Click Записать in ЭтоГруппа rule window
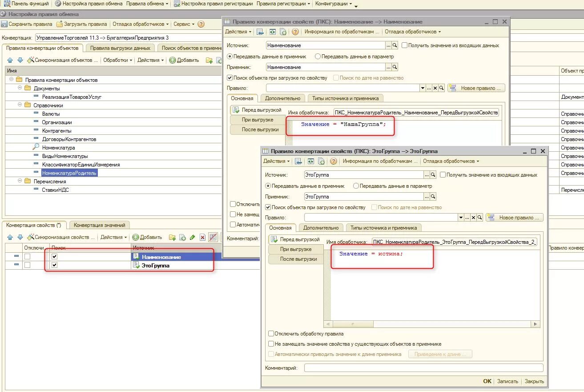Viewport: 584px width, 392px height. pos(507,381)
